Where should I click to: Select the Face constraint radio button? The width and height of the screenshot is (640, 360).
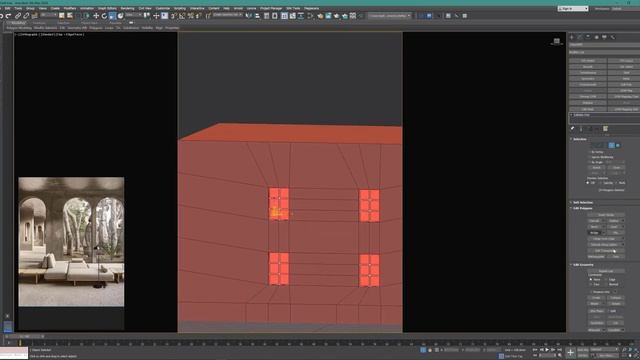pos(591,284)
